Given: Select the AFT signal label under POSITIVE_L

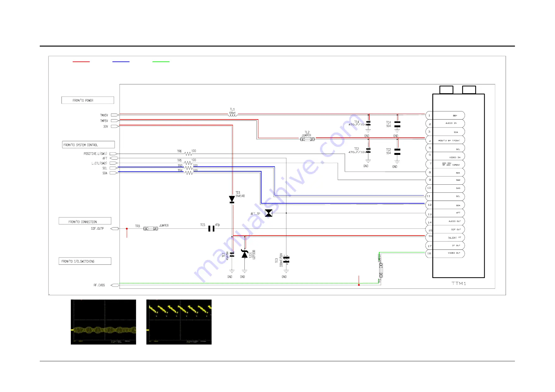Looking at the screenshot, I should click(x=105, y=158).
